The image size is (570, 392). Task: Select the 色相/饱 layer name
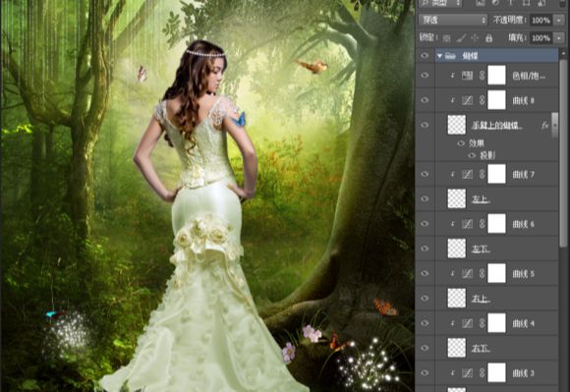click(x=529, y=76)
